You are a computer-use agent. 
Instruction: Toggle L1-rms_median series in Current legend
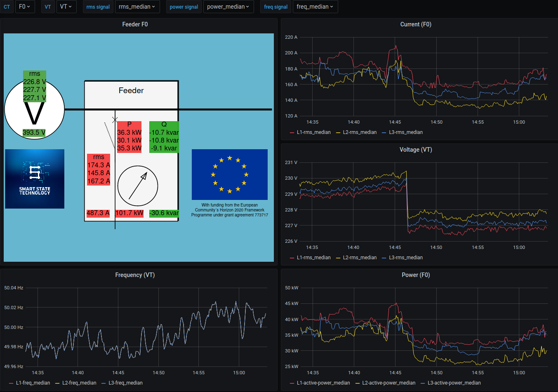coord(314,132)
